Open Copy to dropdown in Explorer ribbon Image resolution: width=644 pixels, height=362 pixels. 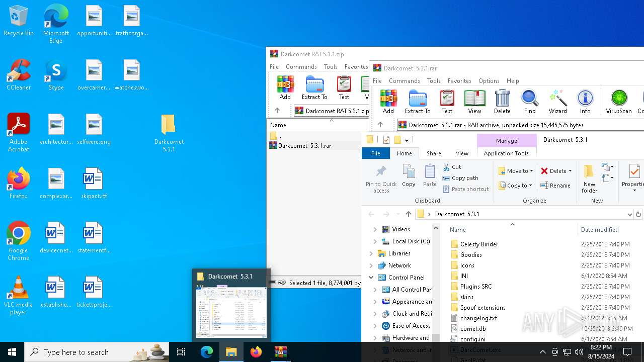pos(516,186)
